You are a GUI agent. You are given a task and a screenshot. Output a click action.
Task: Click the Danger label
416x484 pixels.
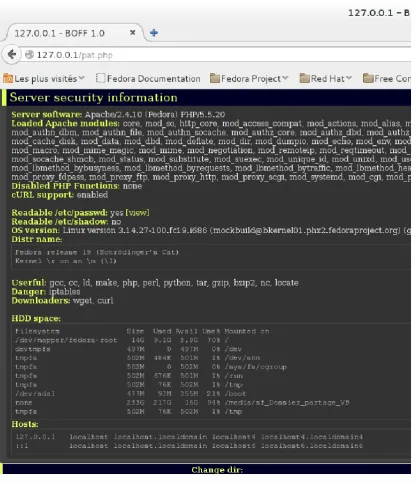coord(29,292)
